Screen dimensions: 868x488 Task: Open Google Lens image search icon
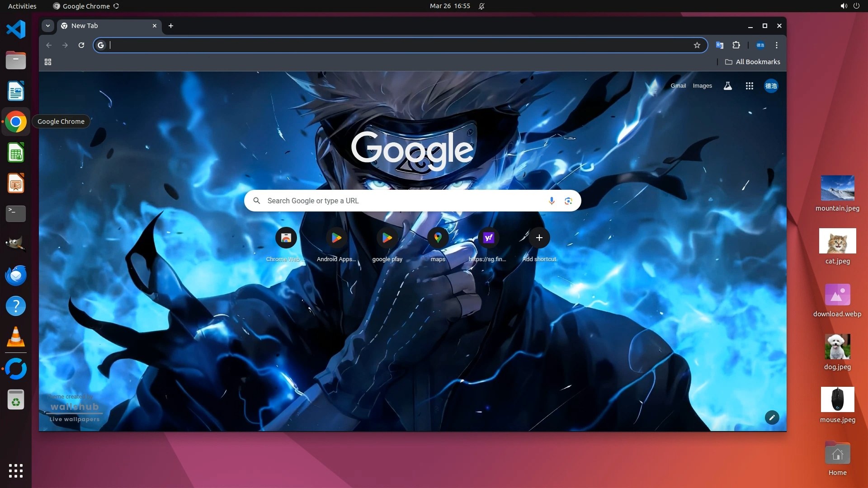click(568, 201)
